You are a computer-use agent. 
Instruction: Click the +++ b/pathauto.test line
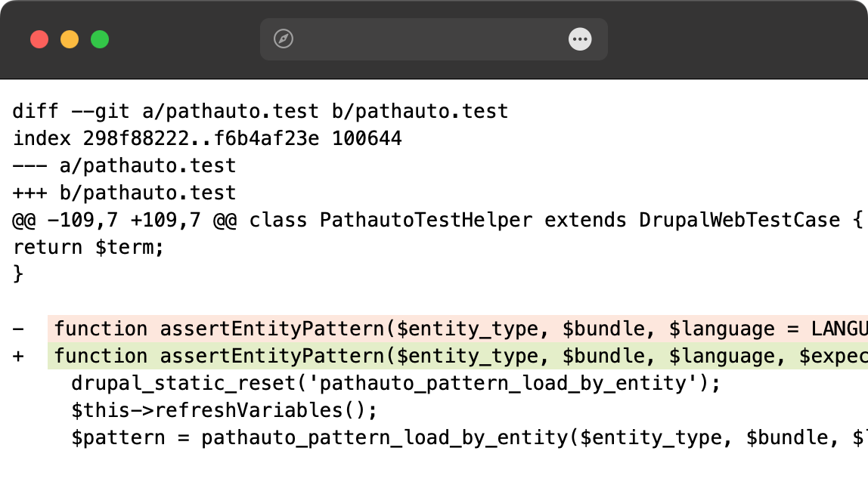click(x=125, y=193)
